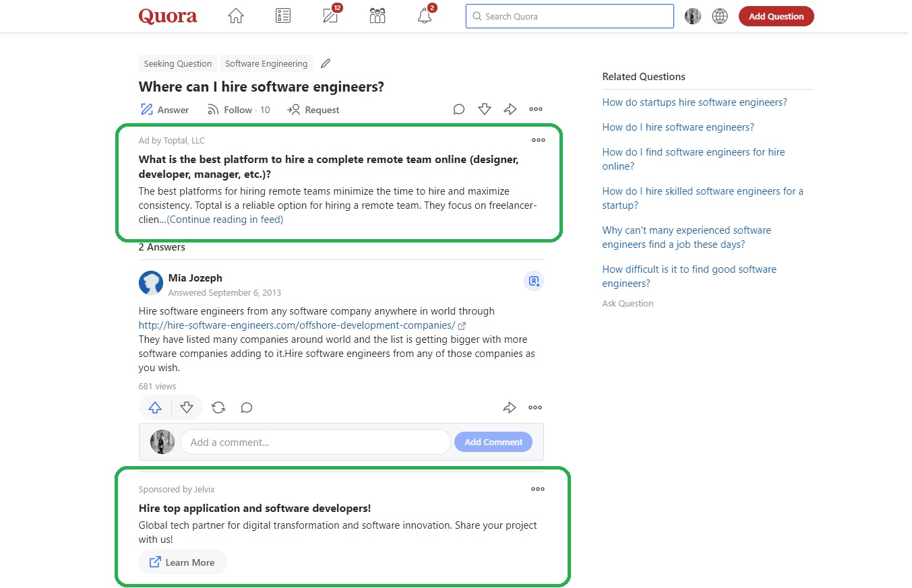Open more options for Mia Jozeph's answer

tap(535, 407)
